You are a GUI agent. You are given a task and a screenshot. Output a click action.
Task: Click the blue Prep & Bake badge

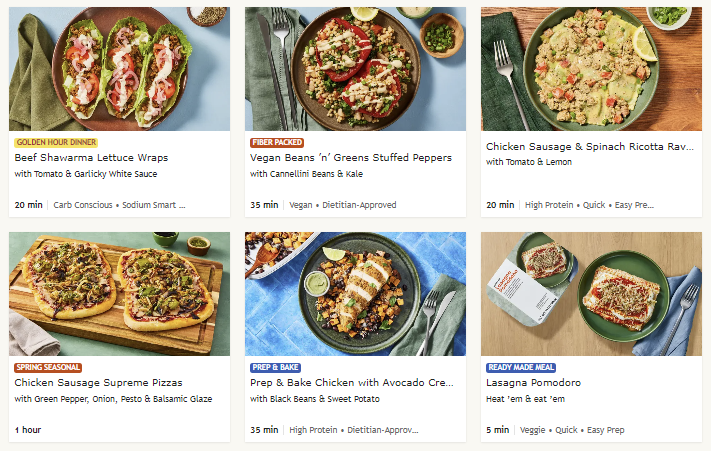(279, 368)
